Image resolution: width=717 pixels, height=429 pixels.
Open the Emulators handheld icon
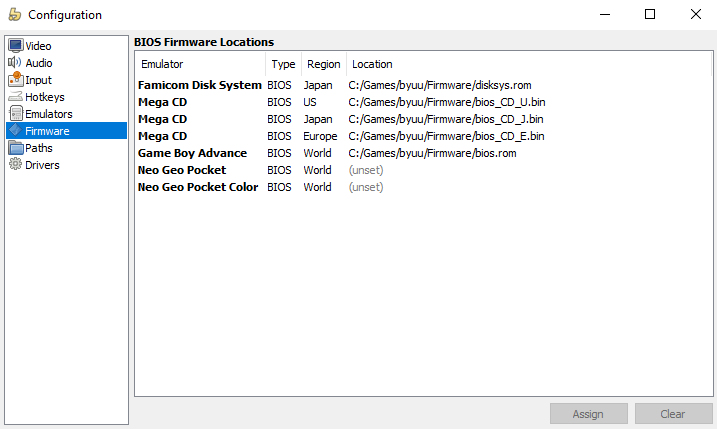(16, 113)
